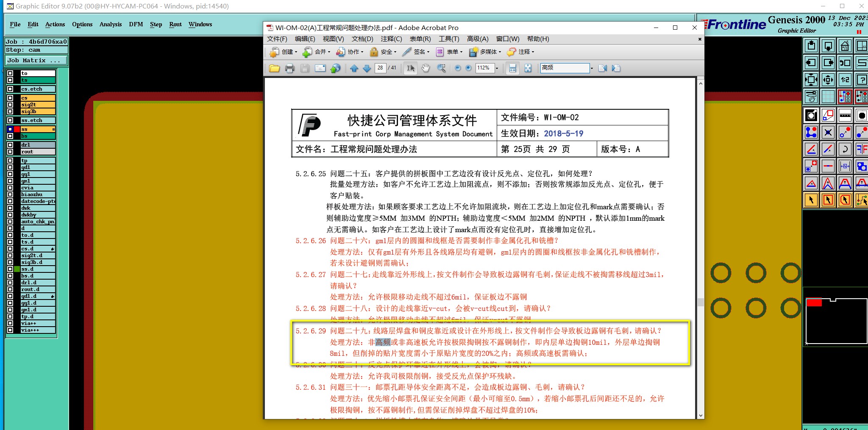Viewport: 868px width, 430px height.
Task: Click the fit width scrolling page icon
Action: pos(512,68)
